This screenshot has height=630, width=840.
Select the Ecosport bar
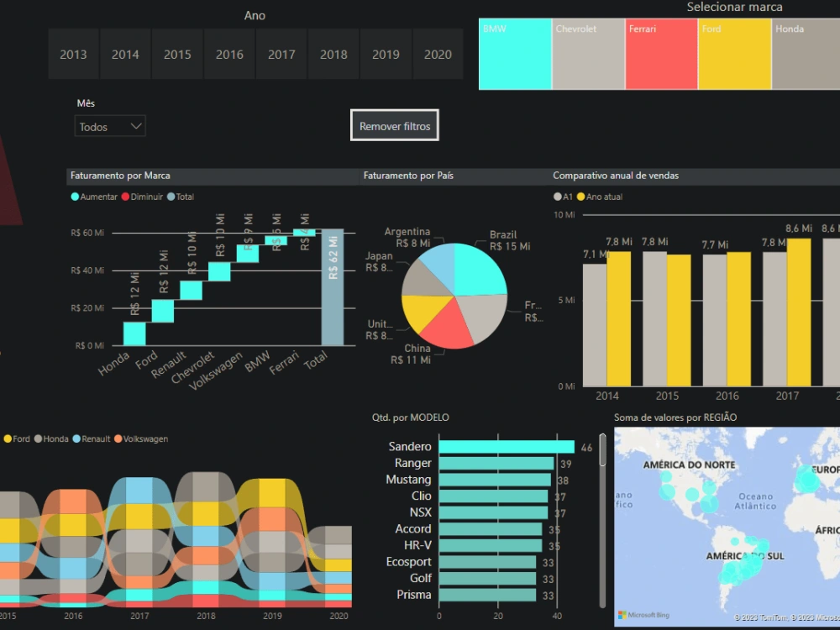487,562
